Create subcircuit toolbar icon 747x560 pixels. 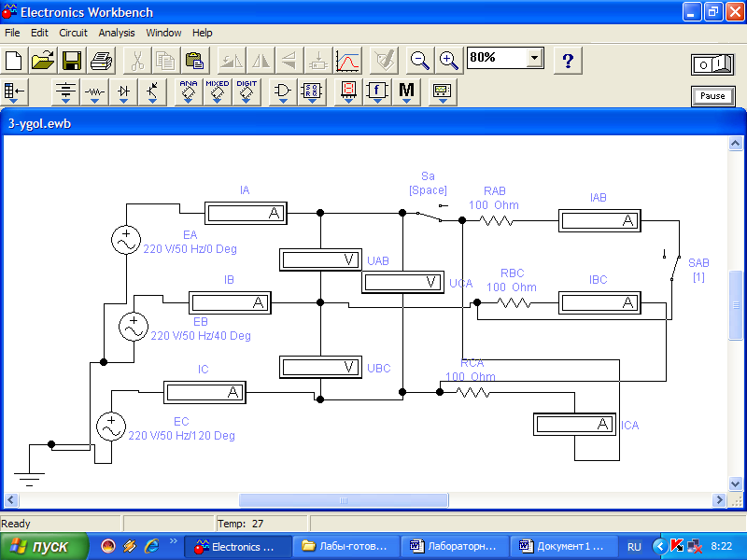pyautogui.click(x=318, y=61)
